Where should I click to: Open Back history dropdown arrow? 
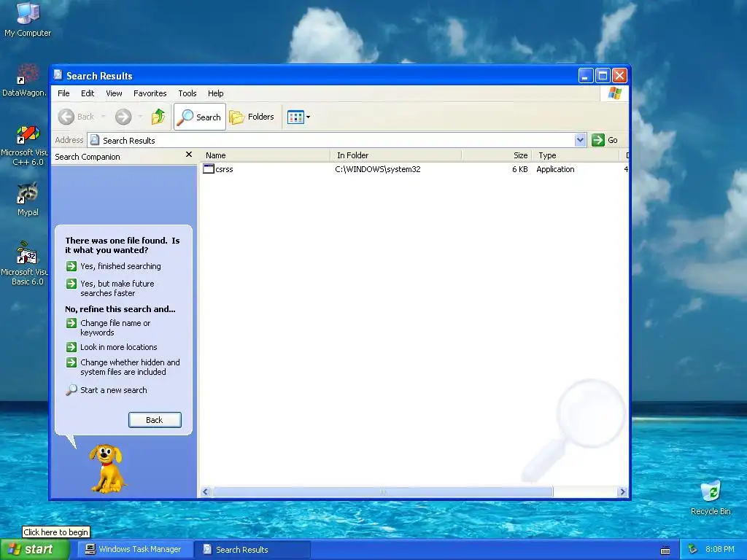pos(103,117)
